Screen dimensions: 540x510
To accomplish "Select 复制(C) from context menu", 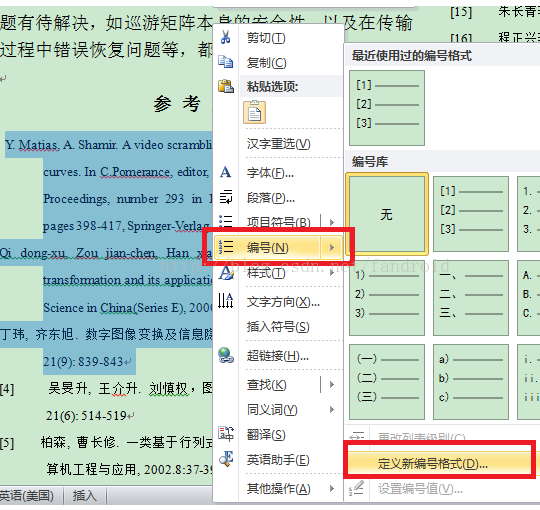I will 267,63.
